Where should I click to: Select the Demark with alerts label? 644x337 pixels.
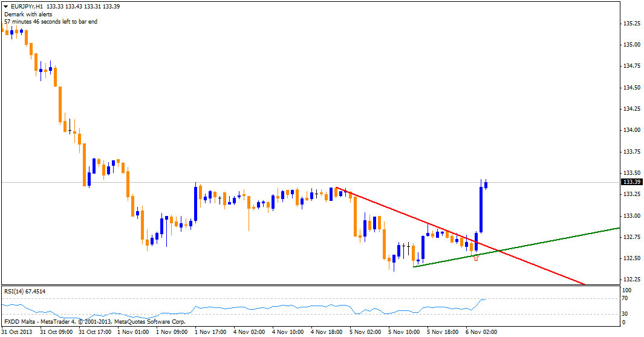(29, 14)
